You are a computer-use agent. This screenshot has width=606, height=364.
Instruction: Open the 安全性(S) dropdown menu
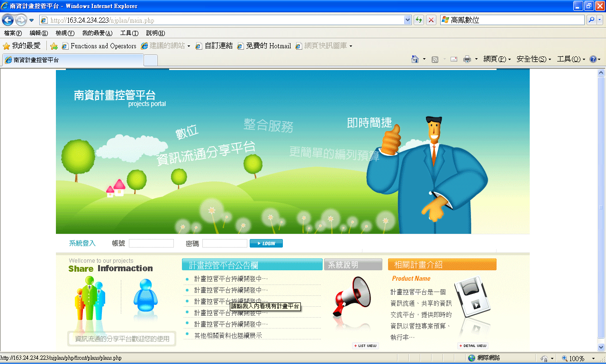pos(534,59)
